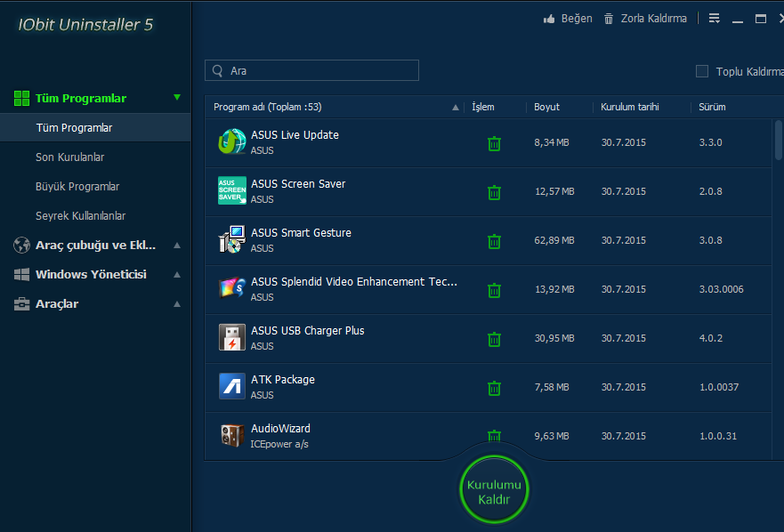Click ICEpower a/s publisher text

[279, 444]
